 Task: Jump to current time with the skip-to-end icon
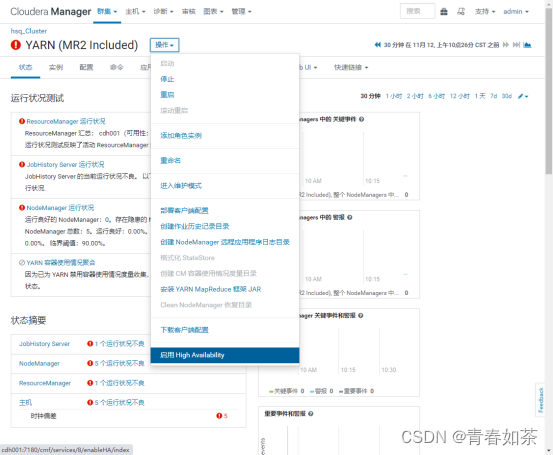click(516, 45)
